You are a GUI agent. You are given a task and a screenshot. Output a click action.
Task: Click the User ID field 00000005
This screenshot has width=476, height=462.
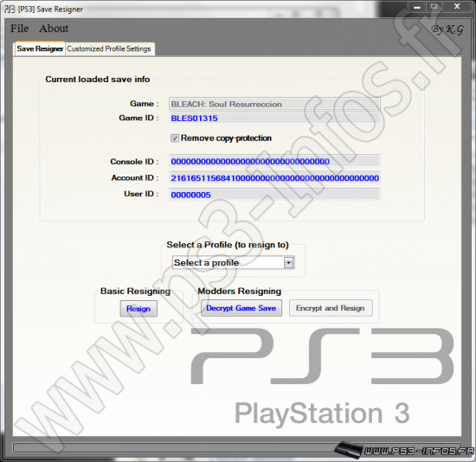click(274, 195)
